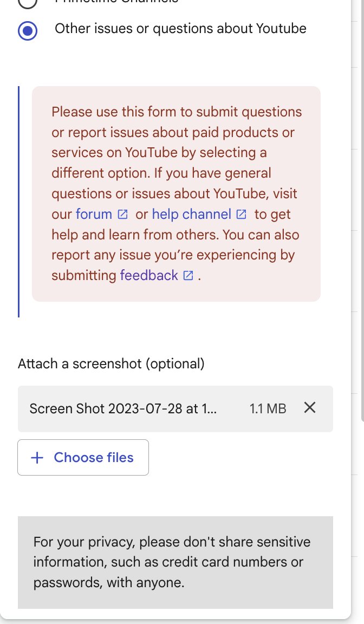Open the forum link
The width and height of the screenshot is (364, 624).
click(94, 214)
